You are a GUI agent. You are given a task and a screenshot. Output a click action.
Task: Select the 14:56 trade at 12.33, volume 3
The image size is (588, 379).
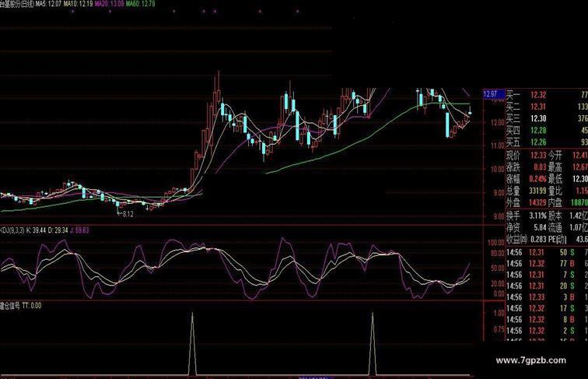coord(547,297)
